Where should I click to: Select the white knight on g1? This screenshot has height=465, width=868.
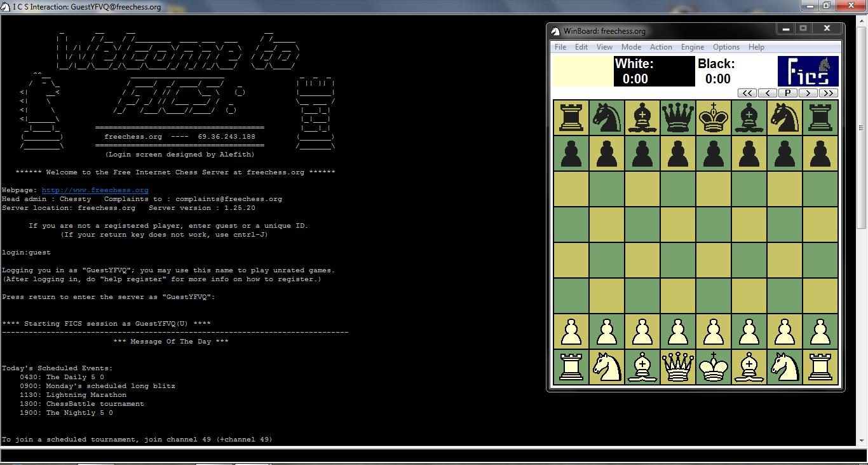click(784, 367)
